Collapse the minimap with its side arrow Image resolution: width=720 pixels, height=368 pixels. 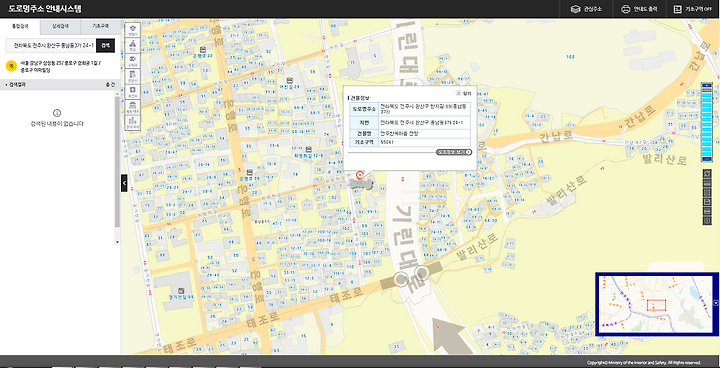click(716, 303)
